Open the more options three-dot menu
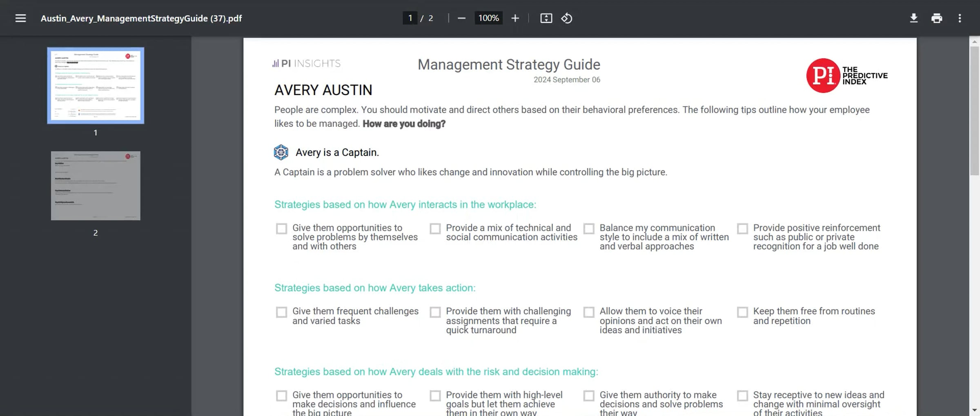The height and width of the screenshot is (416, 980). (x=960, y=18)
